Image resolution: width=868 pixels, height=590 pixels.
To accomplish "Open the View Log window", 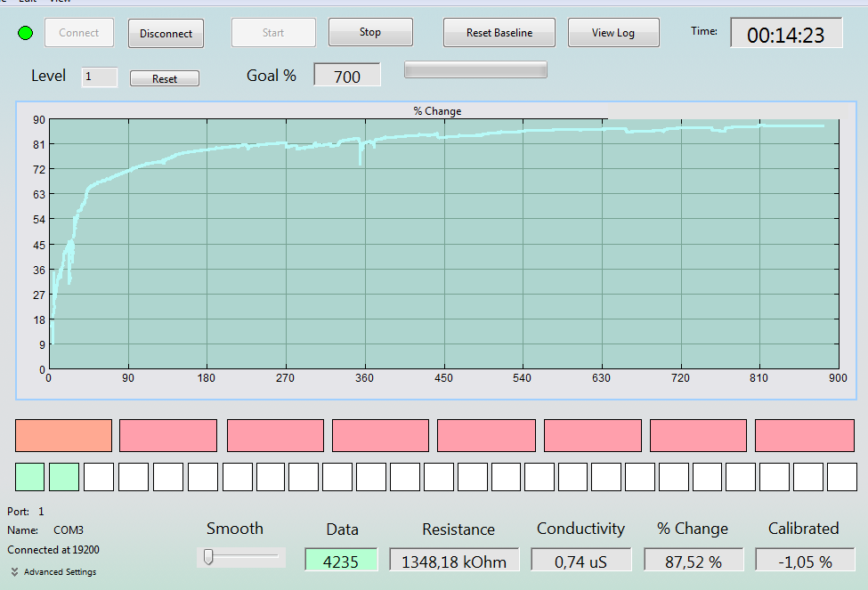I will (613, 33).
